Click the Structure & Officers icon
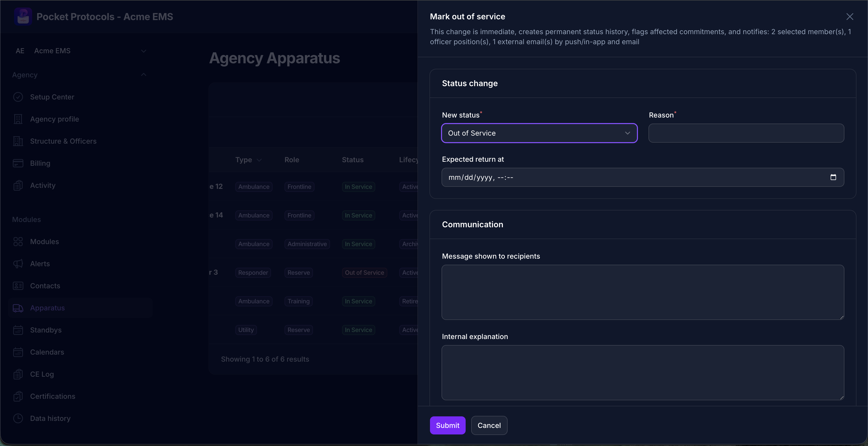Image resolution: width=868 pixels, height=446 pixels. click(18, 141)
